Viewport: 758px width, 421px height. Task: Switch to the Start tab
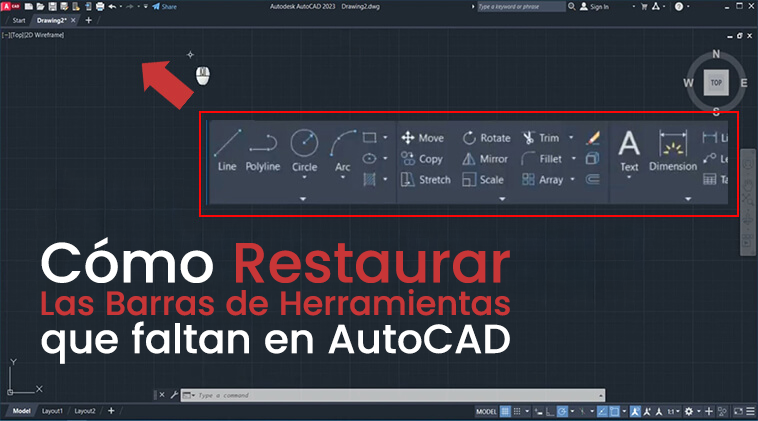(19, 20)
